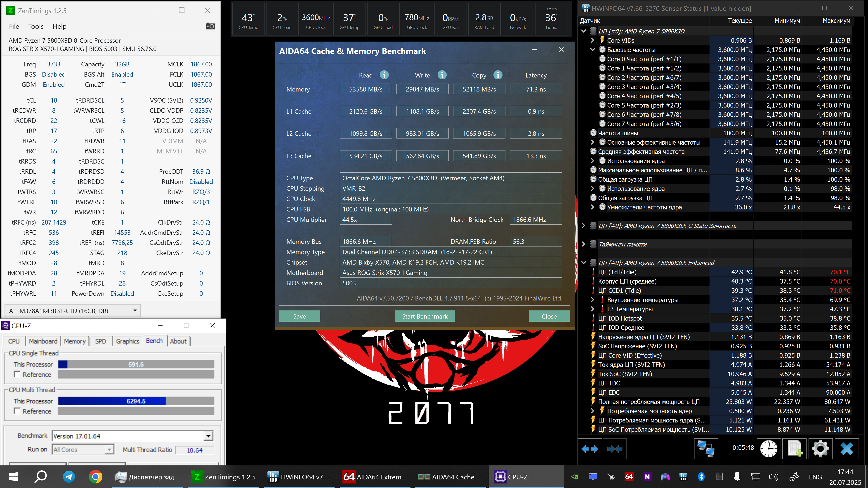868x488 pixels.
Task: Enable Multi Thread Reference checkbox
Action: (17, 411)
